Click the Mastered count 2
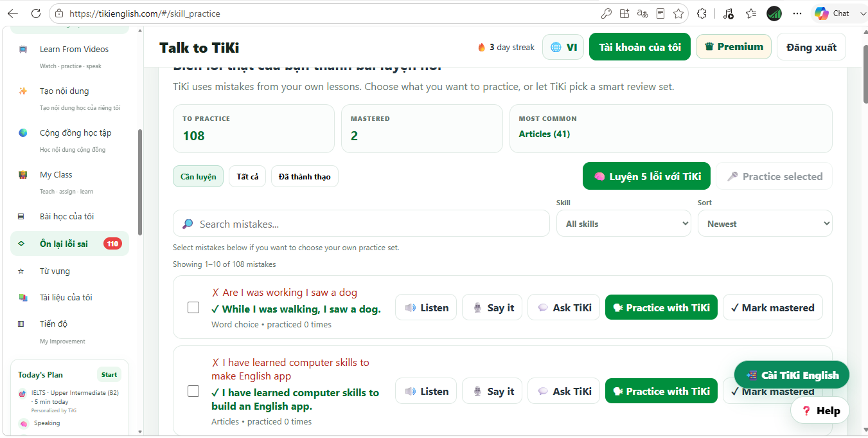Viewport: 868px width, 438px height. point(354,136)
